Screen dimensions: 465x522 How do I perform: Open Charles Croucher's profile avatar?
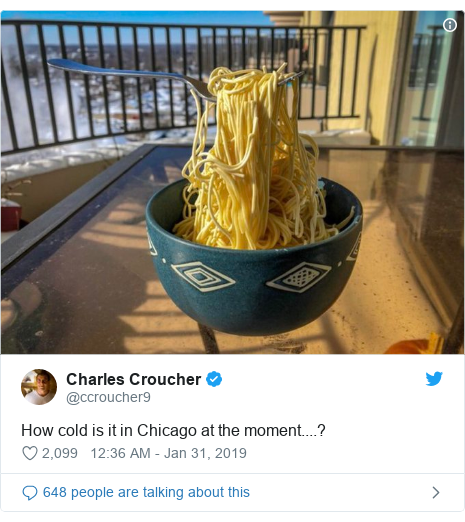tap(39, 387)
